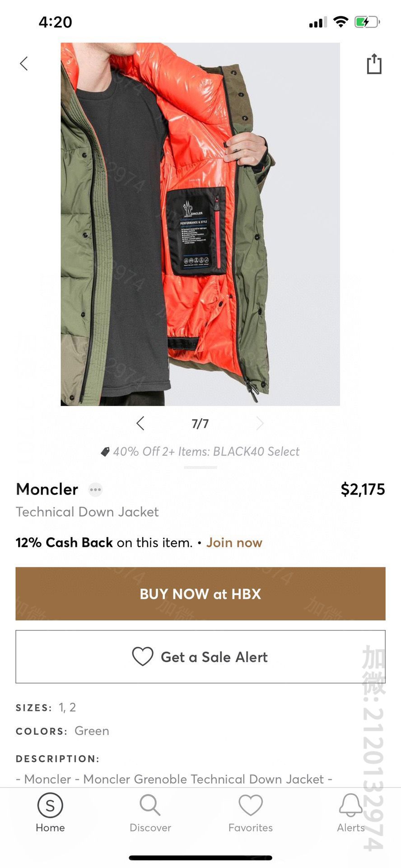The image size is (401, 868).
Task: Tap the description text about Moncler Grenoble
Action: pos(174,779)
